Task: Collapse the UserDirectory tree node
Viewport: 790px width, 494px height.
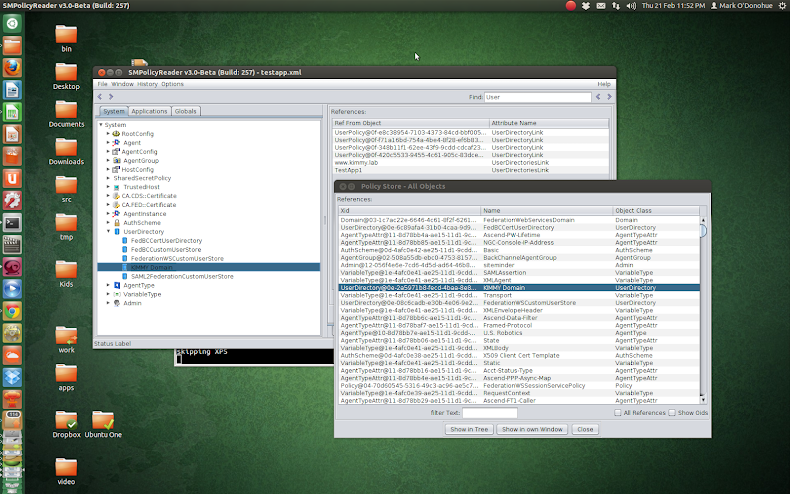Action: [108, 231]
